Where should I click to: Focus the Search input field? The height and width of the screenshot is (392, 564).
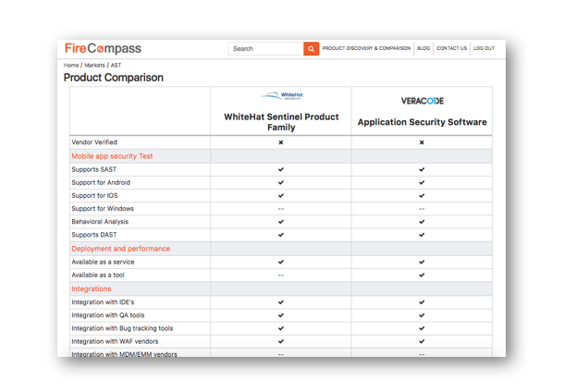click(266, 49)
